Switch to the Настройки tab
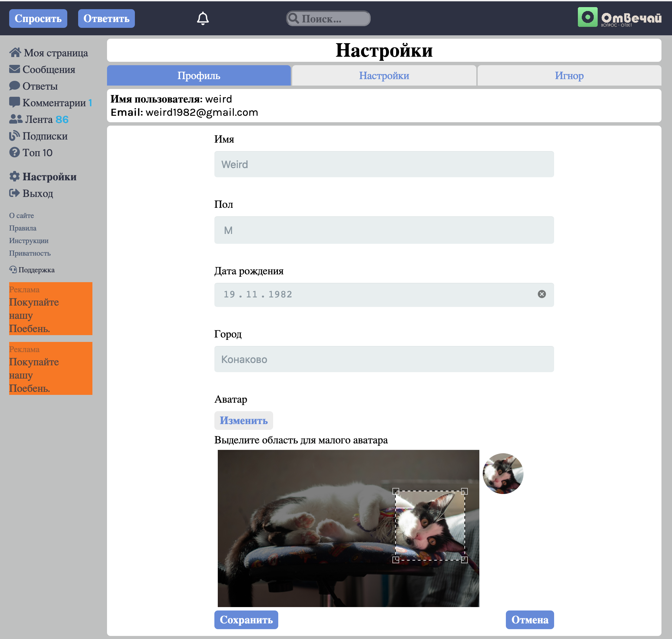 coord(384,75)
